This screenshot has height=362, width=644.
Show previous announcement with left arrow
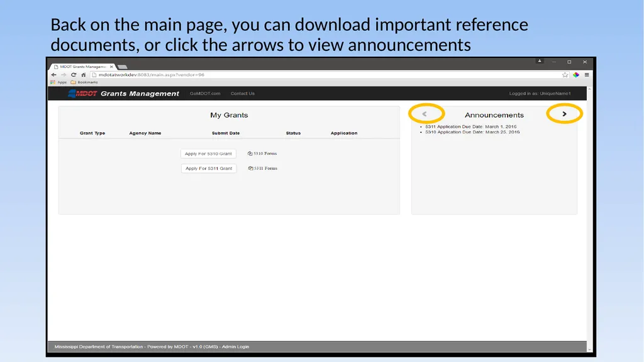click(425, 114)
